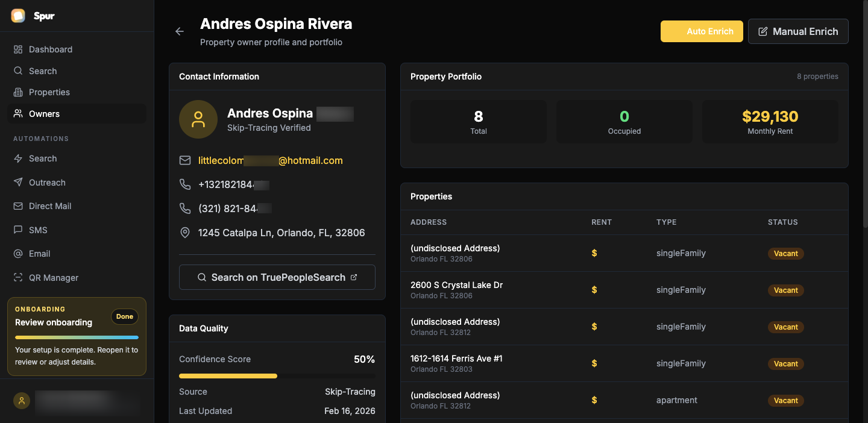Click the ADDRESS column header
The width and height of the screenshot is (868, 423).
click(429, 222)
